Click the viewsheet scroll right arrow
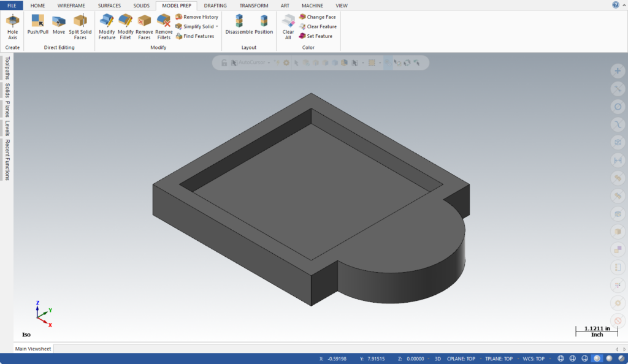 (x=624, y=349)
